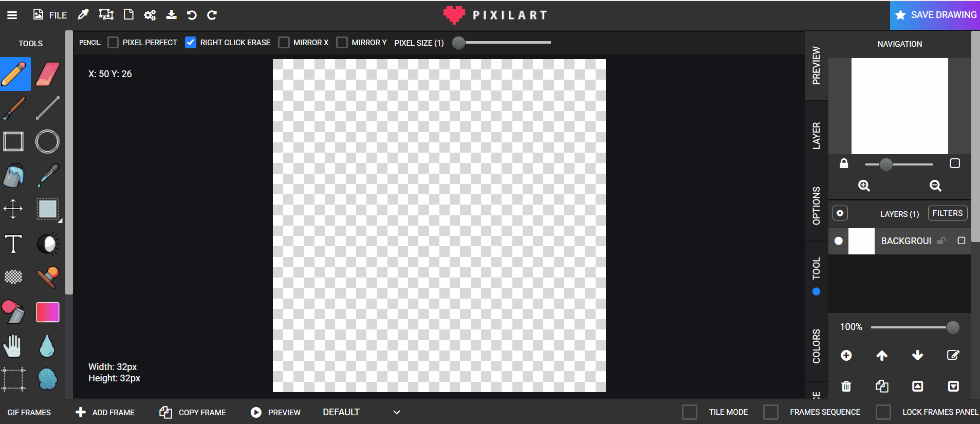Image resolution: width=980 pixels, height=424 pixels.
Task: Play the animation Preview
Action: pyautogui.click(x=275, y=412)
